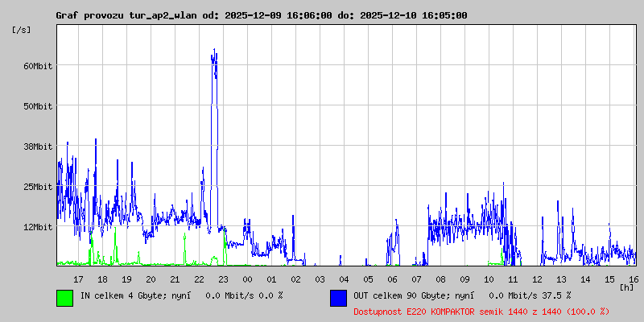This screenshot has height=322, width=644.
Task: Click the x-axis hour label '01'
Action: [x=271, y=279]
